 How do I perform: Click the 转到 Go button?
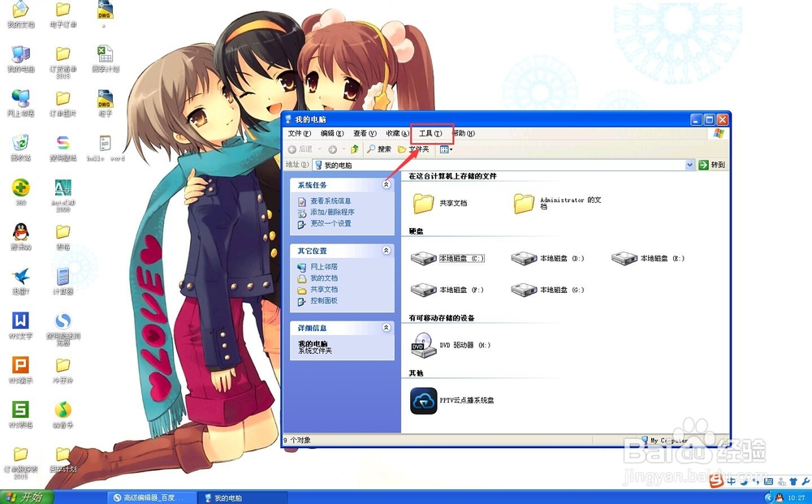coord(711,165)
